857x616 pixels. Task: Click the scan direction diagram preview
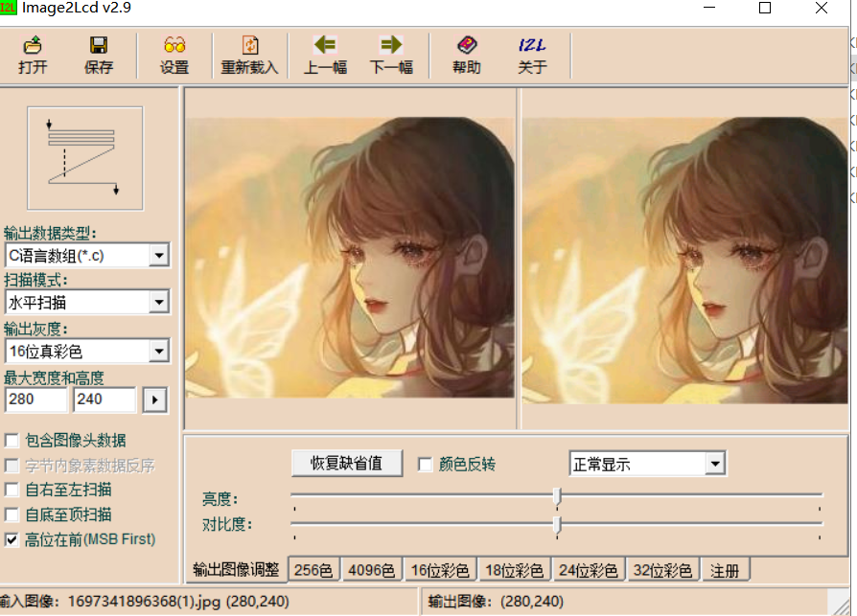[x=85, y=158]
